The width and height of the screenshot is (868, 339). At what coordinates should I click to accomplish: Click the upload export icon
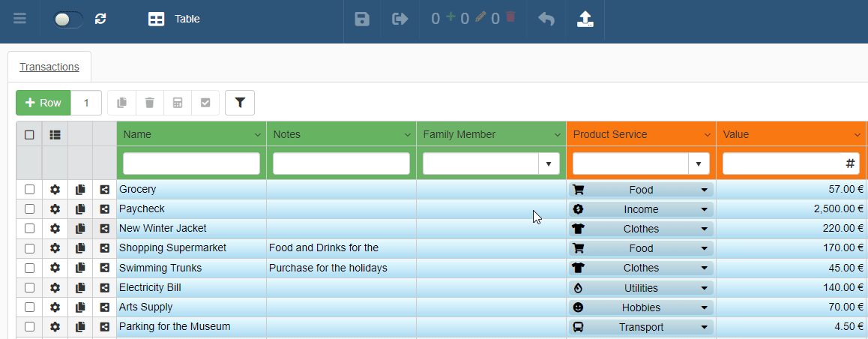[x=585, y=19]
